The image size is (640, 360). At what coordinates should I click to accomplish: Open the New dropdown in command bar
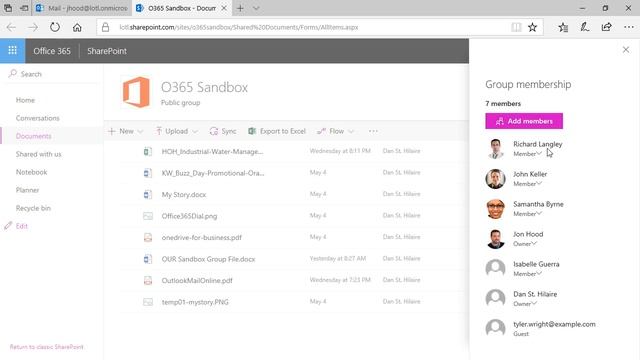point(126,131)
